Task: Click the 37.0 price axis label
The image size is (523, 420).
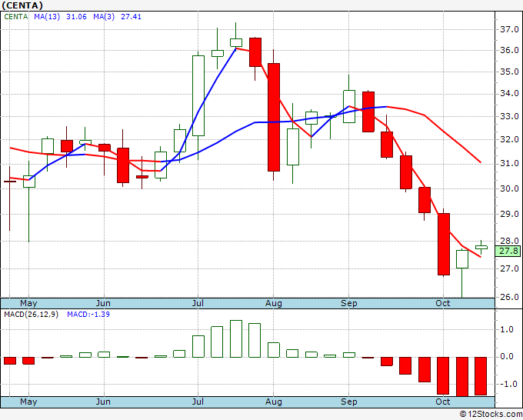Action: (509, 29)
